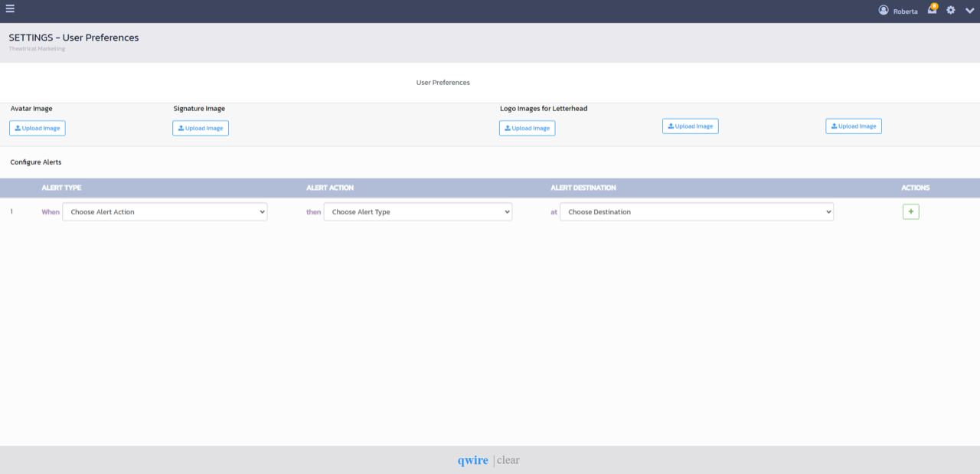The height and width of the screenshot is (474, 980).
Task: Open the notifications bell icon
Action: [x=933, y=9]
